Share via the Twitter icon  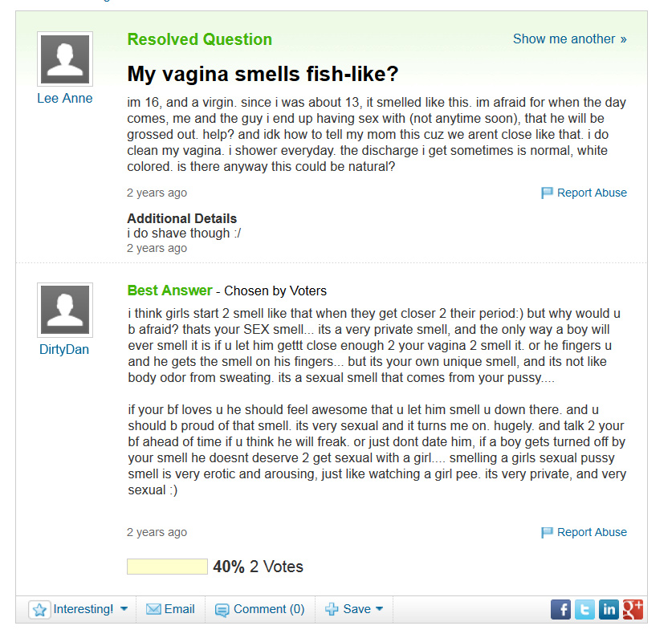click(584, 609)
